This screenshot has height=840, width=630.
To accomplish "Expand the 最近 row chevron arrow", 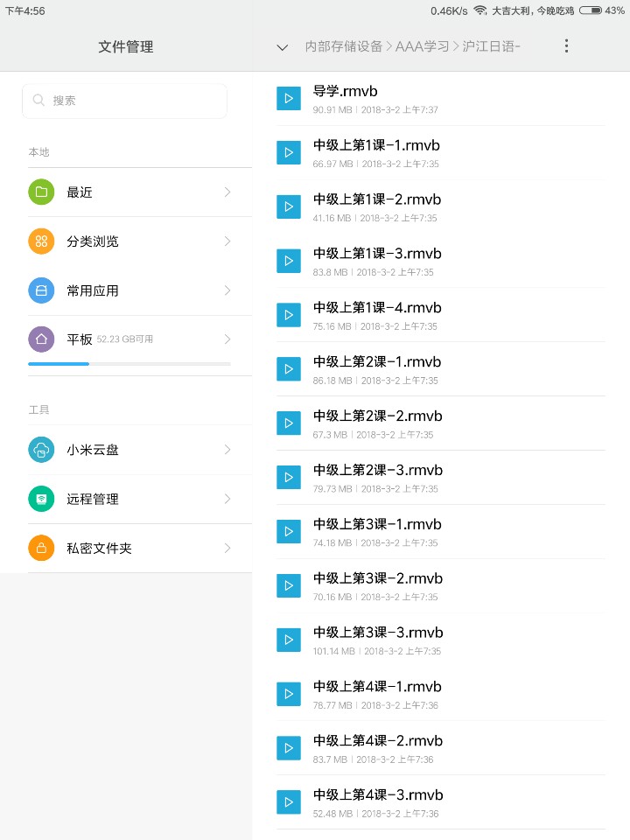I will click(227, 192).
